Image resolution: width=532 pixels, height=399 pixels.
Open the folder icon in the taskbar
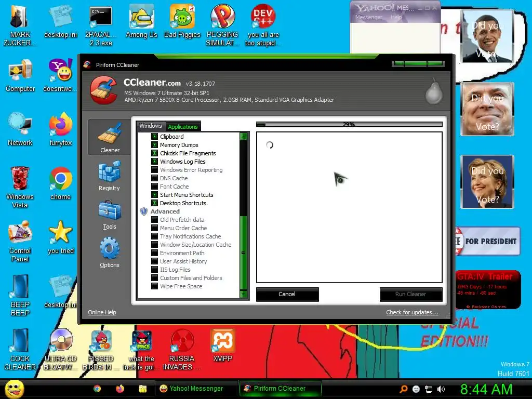(x=143, y=389)
